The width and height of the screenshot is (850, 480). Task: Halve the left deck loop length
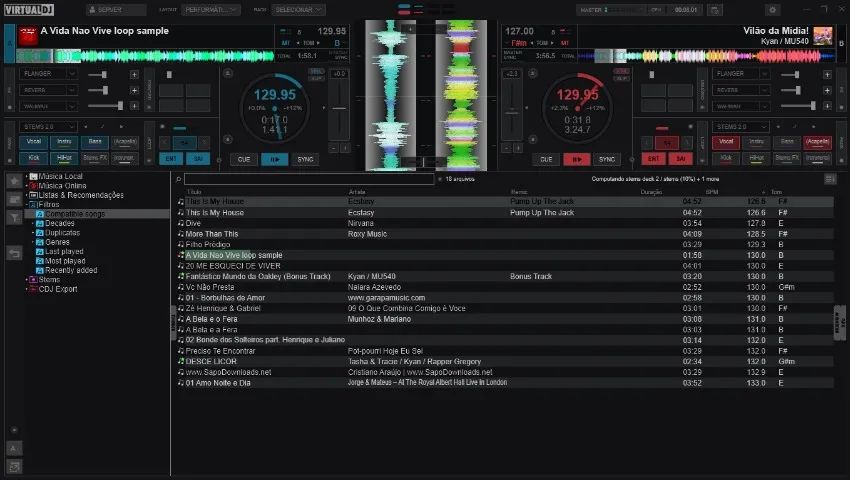coord(165,143)
